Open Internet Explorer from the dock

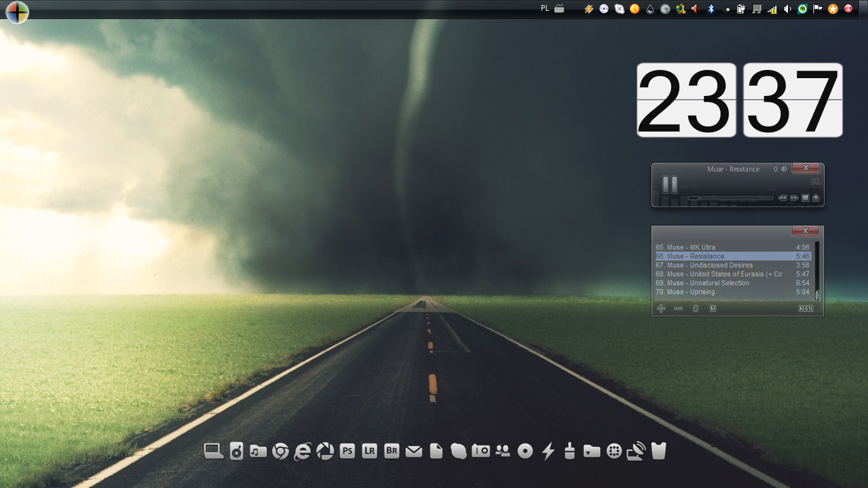[302, 451]
